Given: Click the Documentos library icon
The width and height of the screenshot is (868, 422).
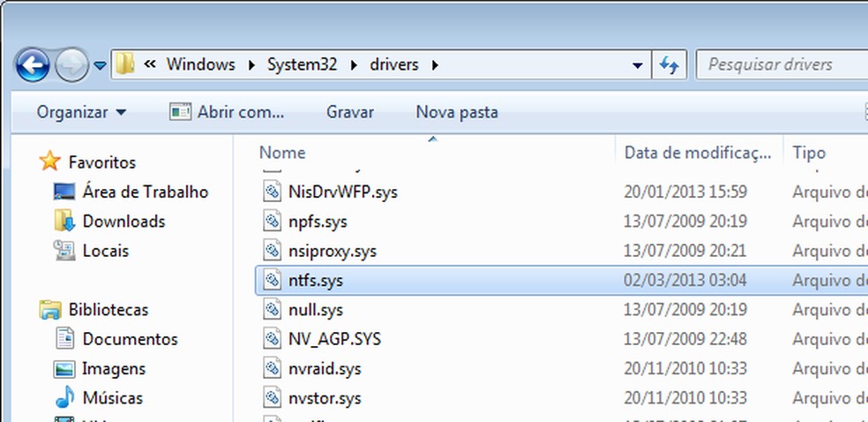Looking at the screenshot, I should 64,338.
